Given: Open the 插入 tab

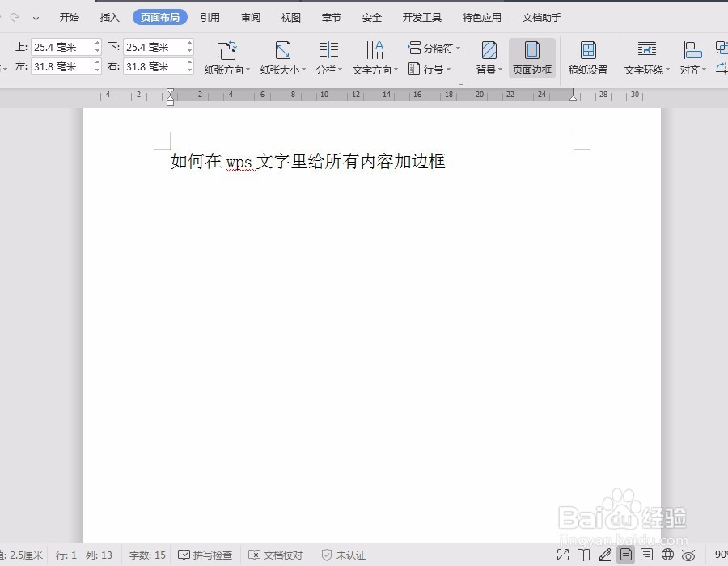Looking at the screenshot, I should pyautogui.click(x=109, y=18).
